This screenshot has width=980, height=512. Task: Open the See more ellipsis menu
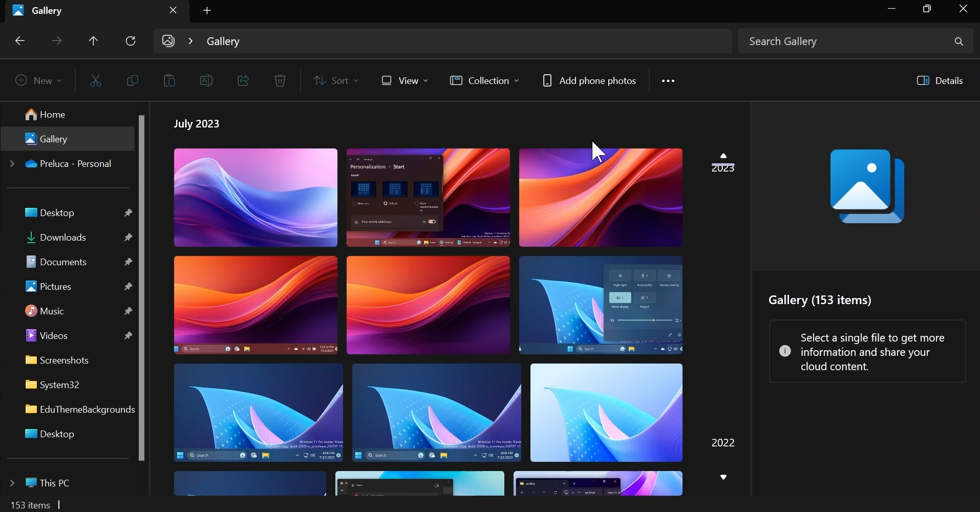click(668, 80)
